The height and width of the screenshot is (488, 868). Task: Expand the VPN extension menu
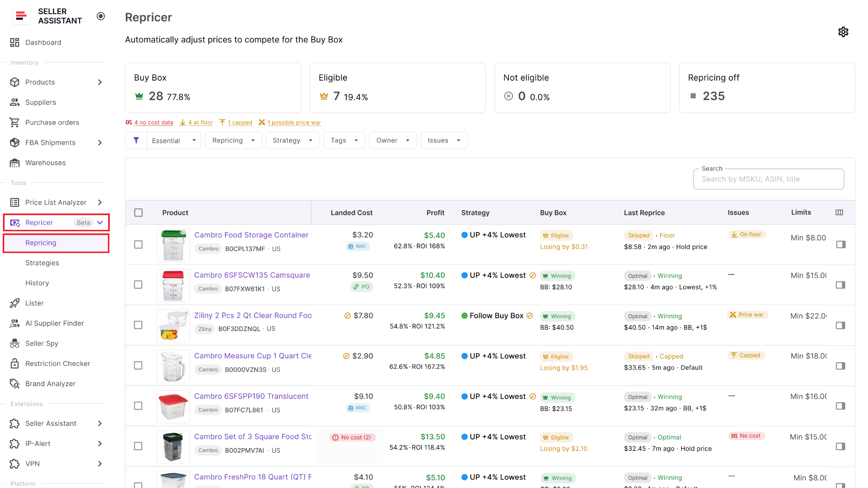point(100,464)
